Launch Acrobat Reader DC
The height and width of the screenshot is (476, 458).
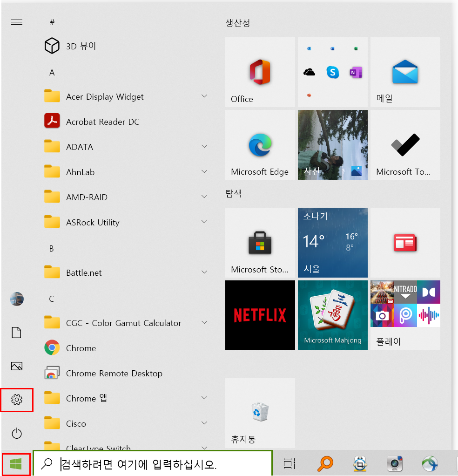click(x=126, y=122)
